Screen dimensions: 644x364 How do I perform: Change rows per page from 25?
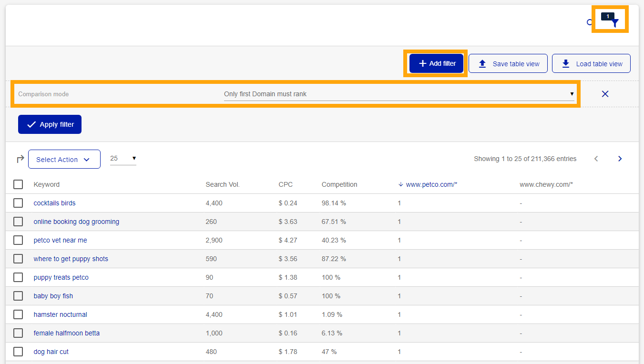tap(123, 158)
